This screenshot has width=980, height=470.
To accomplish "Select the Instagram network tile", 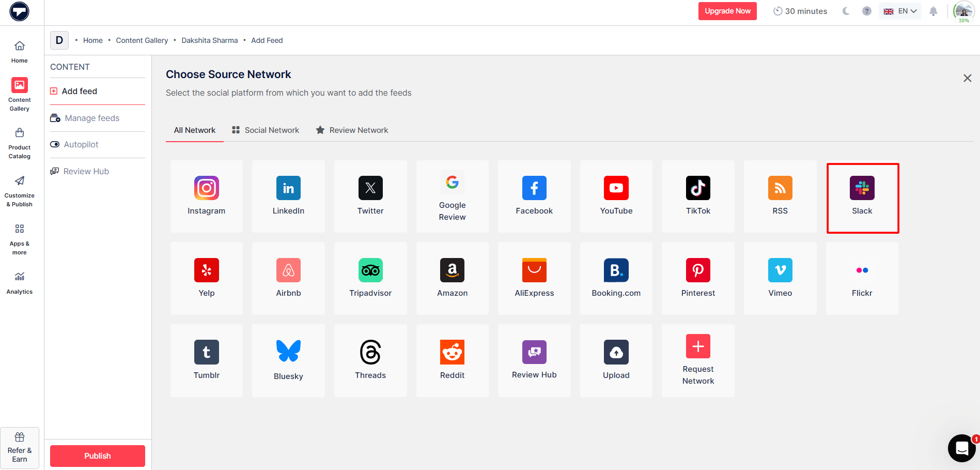I will 206,196.
